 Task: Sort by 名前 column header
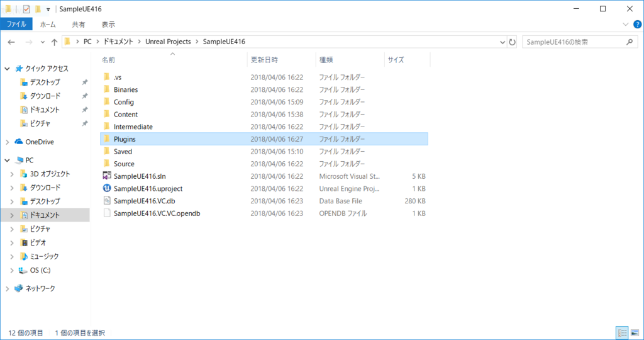(x=108, y=60)
